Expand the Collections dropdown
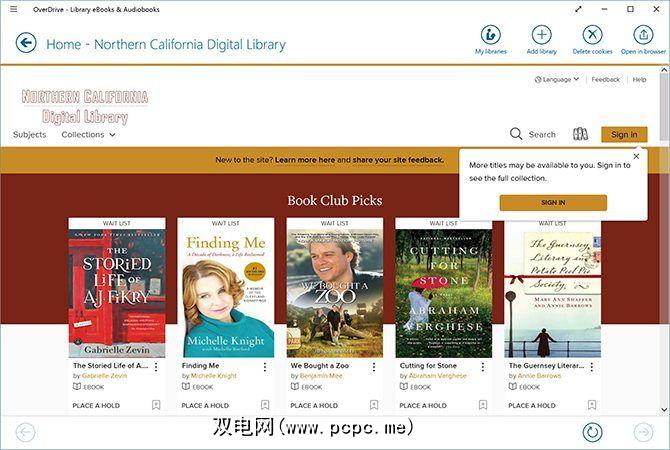 (x=88, y=135)
